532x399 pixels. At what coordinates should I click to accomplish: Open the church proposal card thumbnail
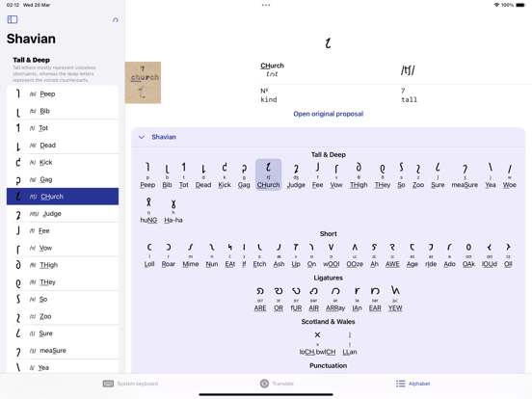click(x=143, y=83)
